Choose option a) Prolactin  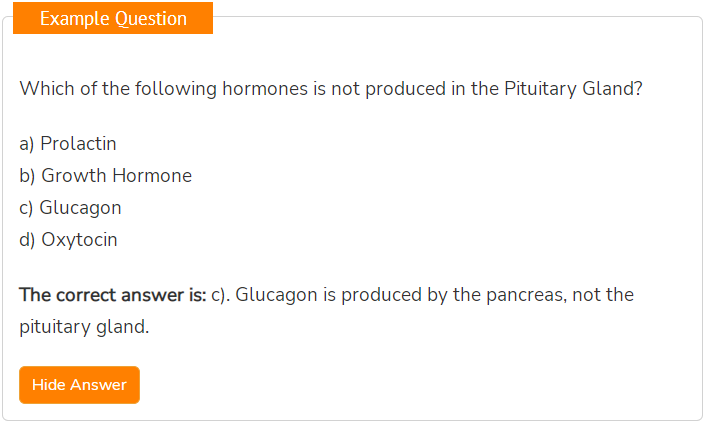[68, 144]
